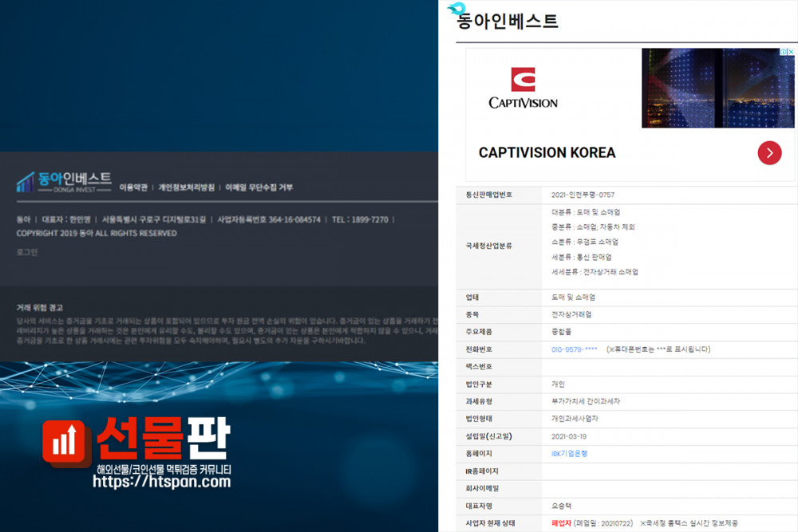Click the https://htspan.com URL text
Screen dimensions: 798x532
tap(161, 482)
